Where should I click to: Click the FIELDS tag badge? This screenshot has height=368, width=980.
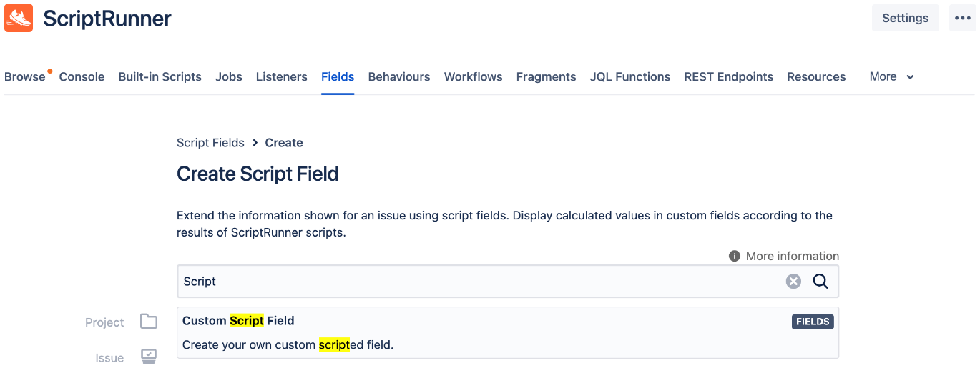point(813,322)
